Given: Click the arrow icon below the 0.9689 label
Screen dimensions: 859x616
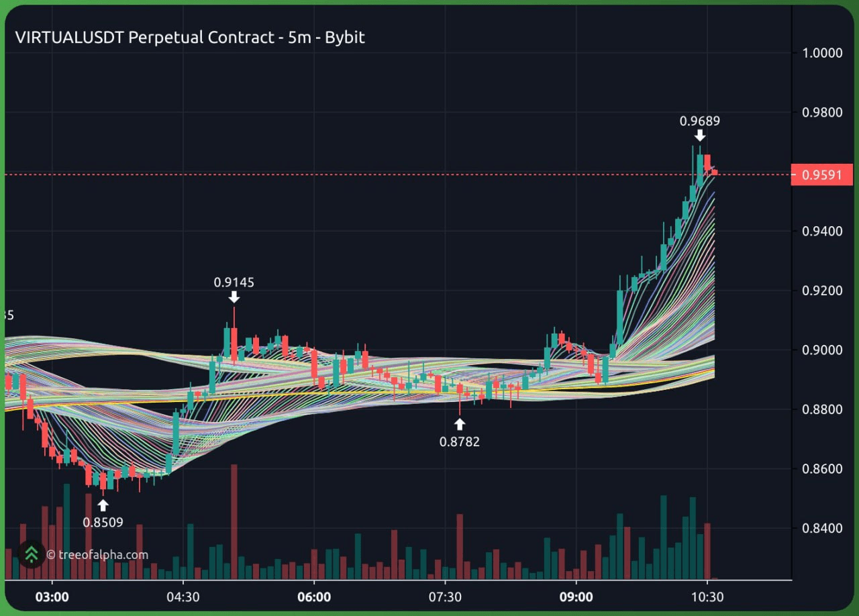Looking at the screenshot, I should click(699, 136).
